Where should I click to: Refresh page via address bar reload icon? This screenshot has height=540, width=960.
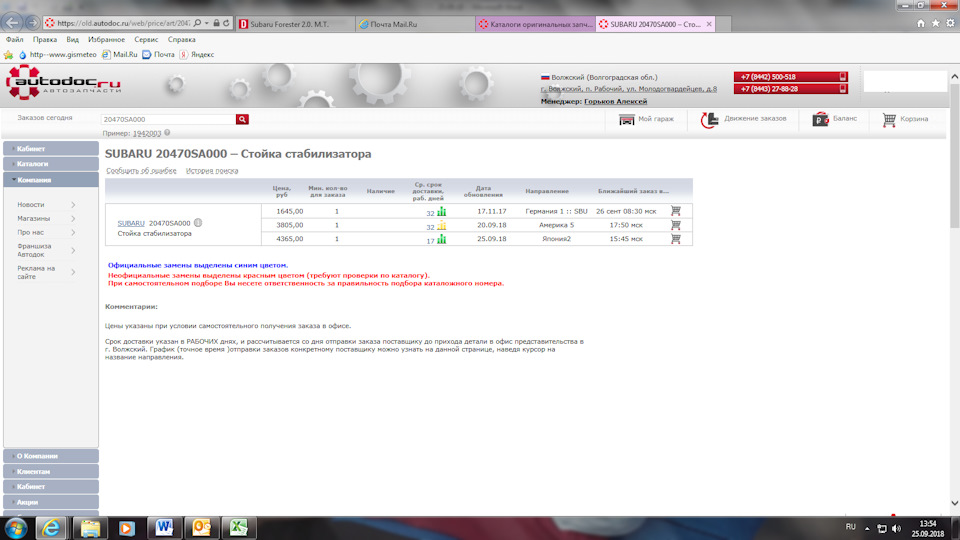click(x=226, y=23)
